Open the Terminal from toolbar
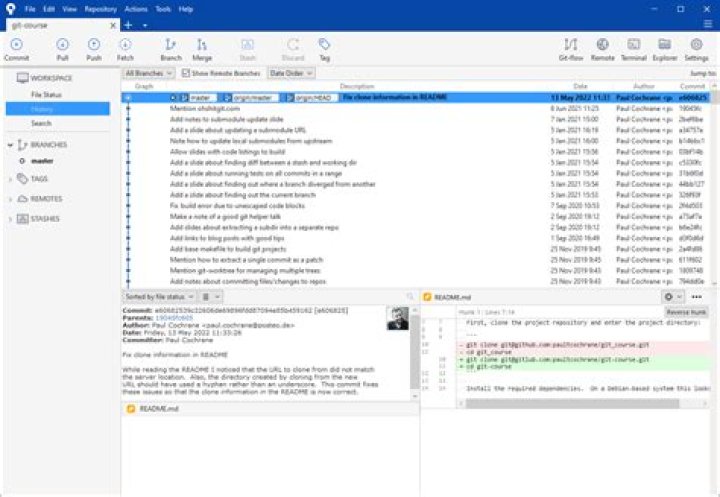This screenshot has height=497, width=720. (634, 49)
